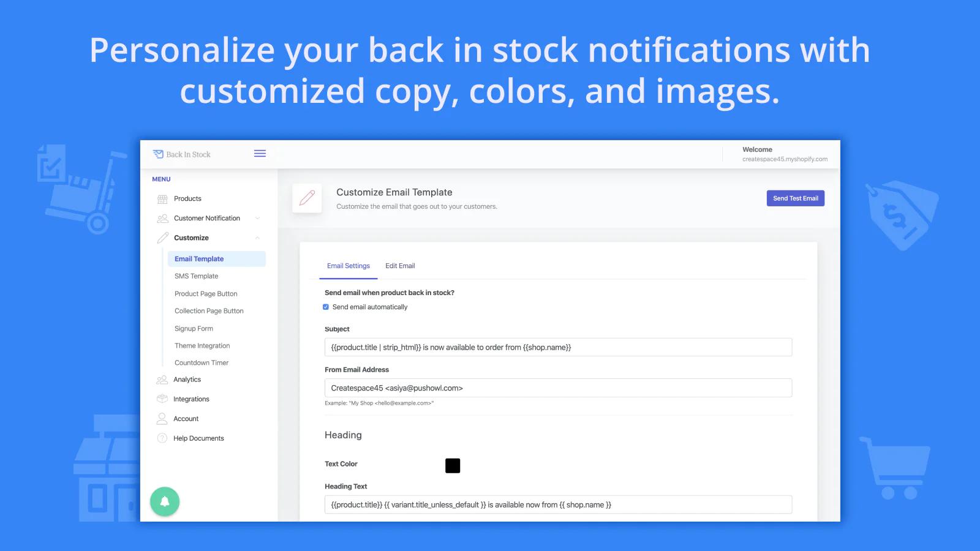
Task: Click the green bell notification button
Action: [x=165, y=501]
